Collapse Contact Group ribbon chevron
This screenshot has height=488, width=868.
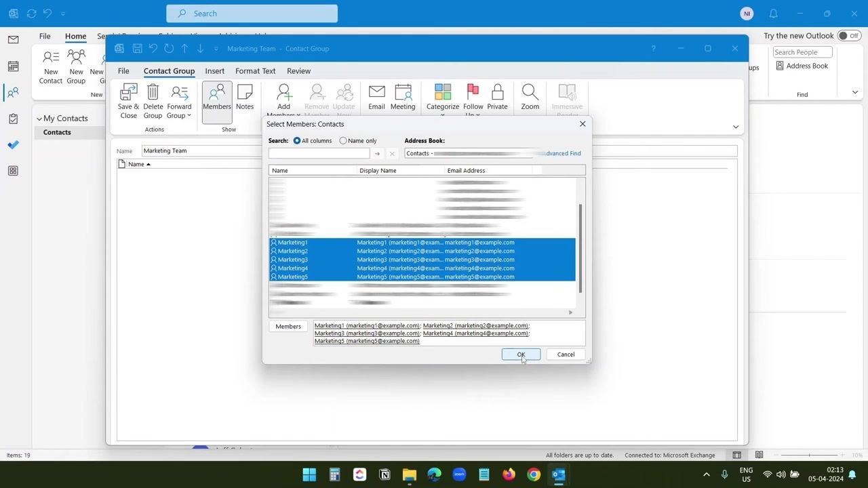(736, 127)
